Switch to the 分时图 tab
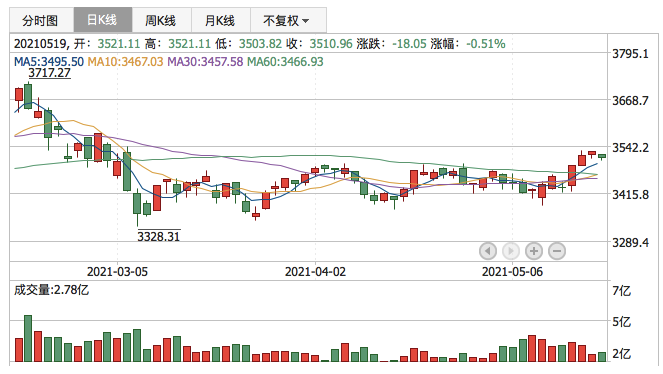663x374 pixels. click(41, 20)
